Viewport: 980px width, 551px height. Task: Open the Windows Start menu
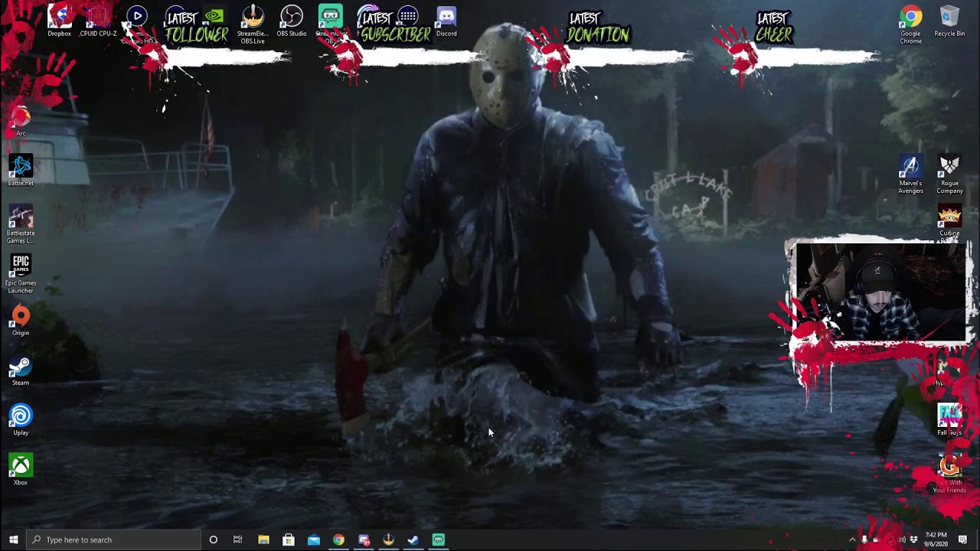(13, 540)
